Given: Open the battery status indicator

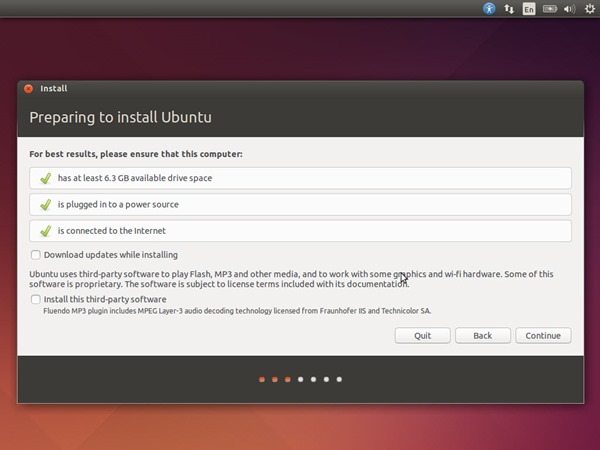Looking at the screenshot, I should [x=549, y=9].
